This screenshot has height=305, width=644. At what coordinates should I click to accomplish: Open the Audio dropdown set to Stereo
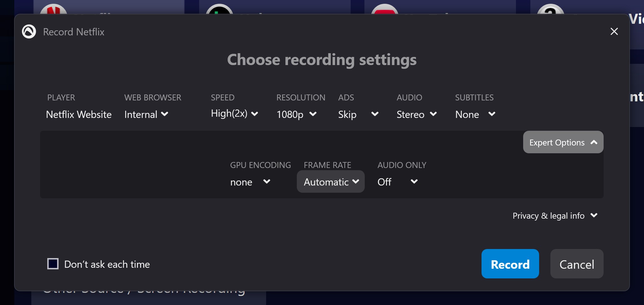(417, 114)
